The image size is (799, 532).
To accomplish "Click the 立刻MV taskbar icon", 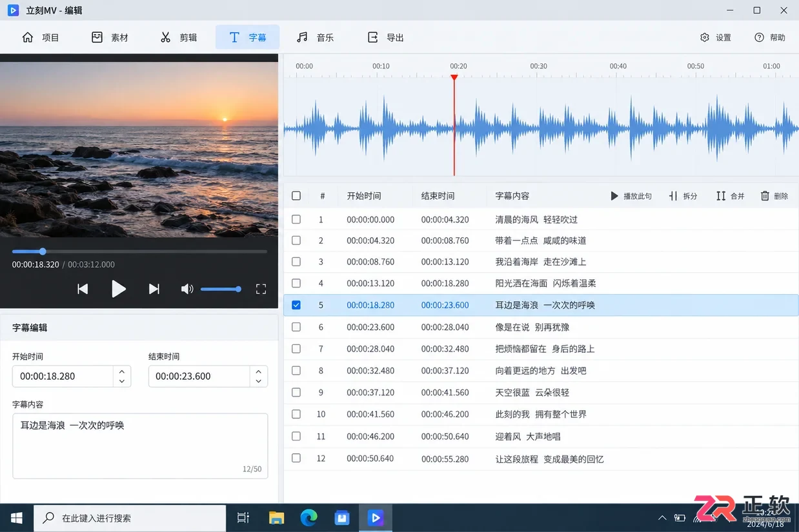I will [375, 518].
